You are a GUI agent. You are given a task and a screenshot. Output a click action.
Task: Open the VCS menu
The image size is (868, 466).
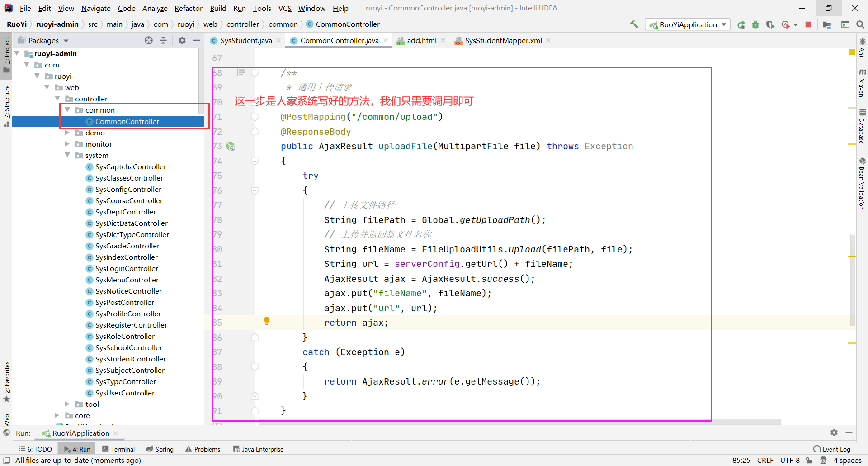(x=285, y=8)
